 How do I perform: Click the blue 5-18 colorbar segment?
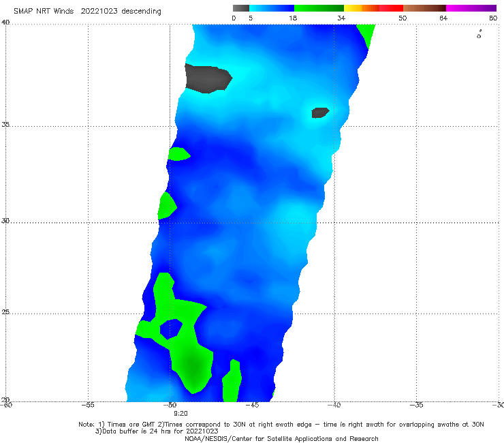coord(272,8)
